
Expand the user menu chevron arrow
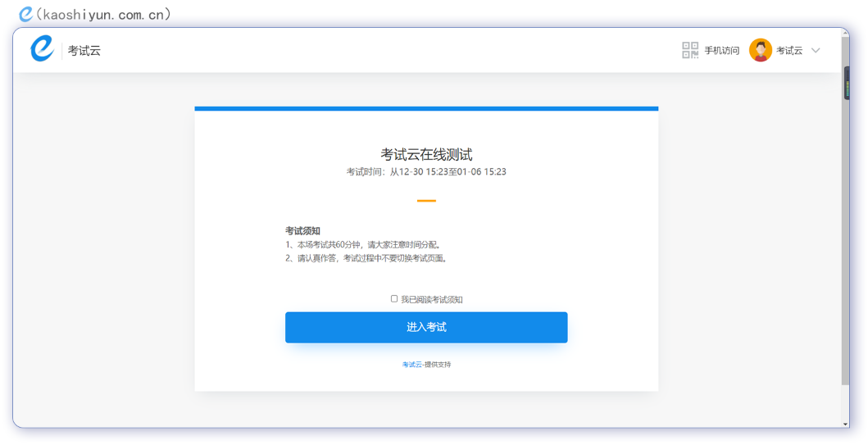(x=816, y=50)
